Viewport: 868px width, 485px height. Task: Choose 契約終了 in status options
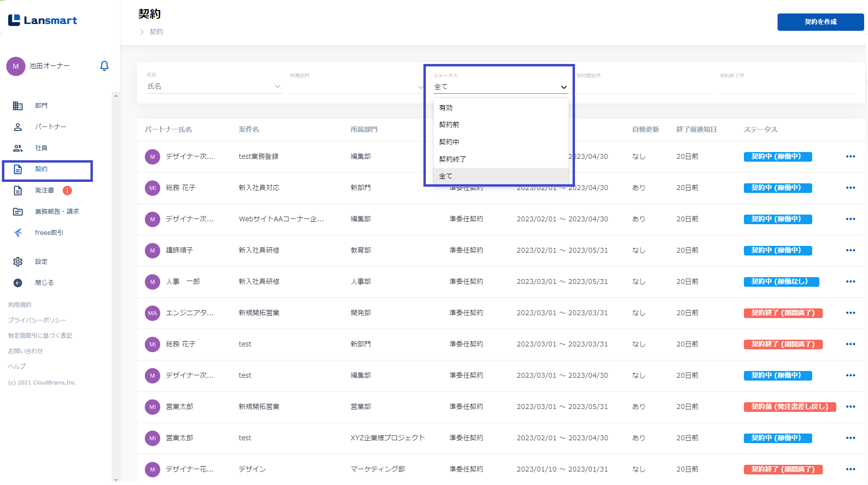coord(452,159)
